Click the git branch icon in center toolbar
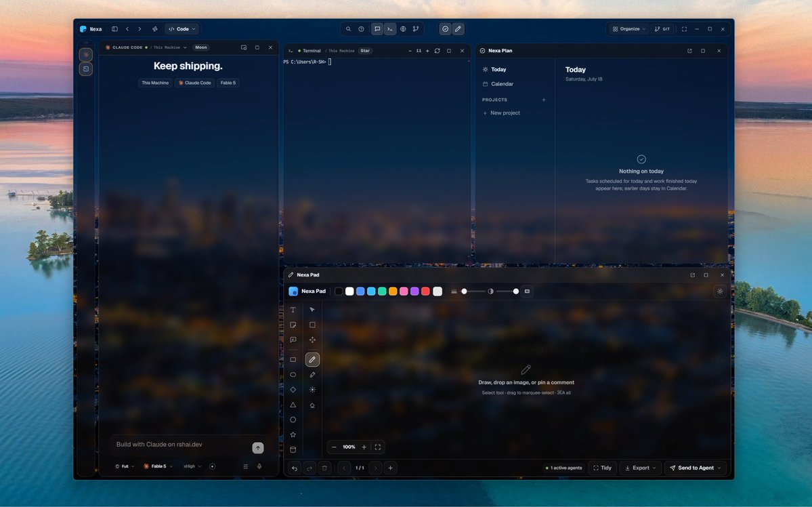The width and height of the screenshot is (812, 507). point(416,29)
